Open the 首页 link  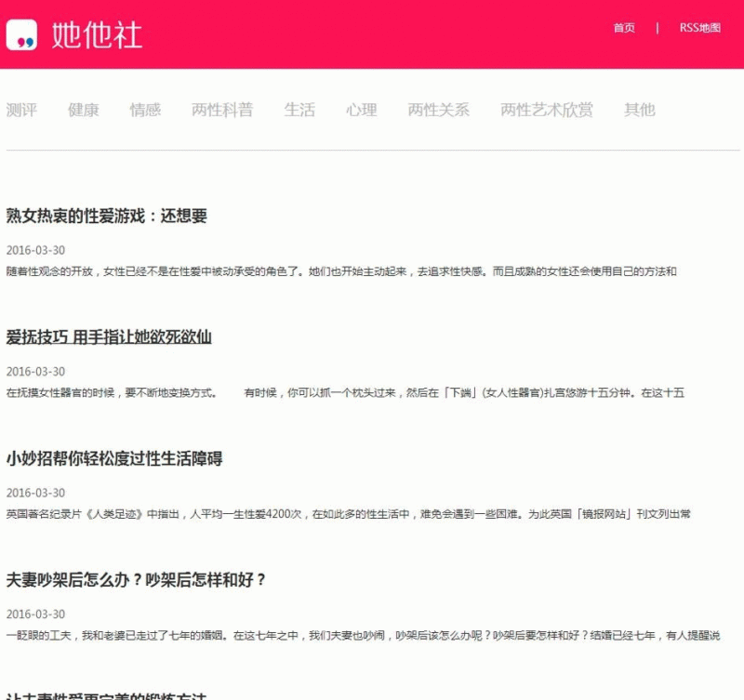pyautogui.click(x=622, y=29)
